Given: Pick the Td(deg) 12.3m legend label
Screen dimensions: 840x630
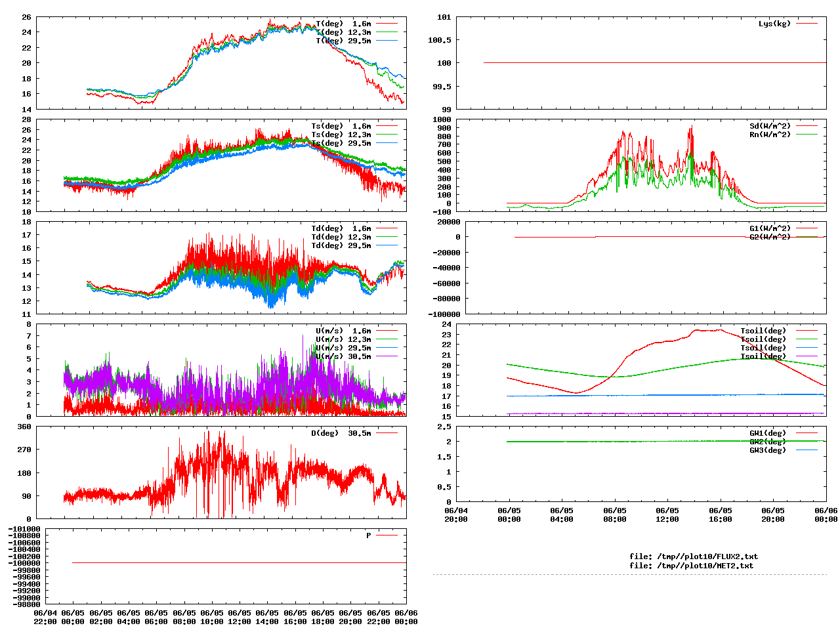Looking at the screenshot, I should 341,237.
